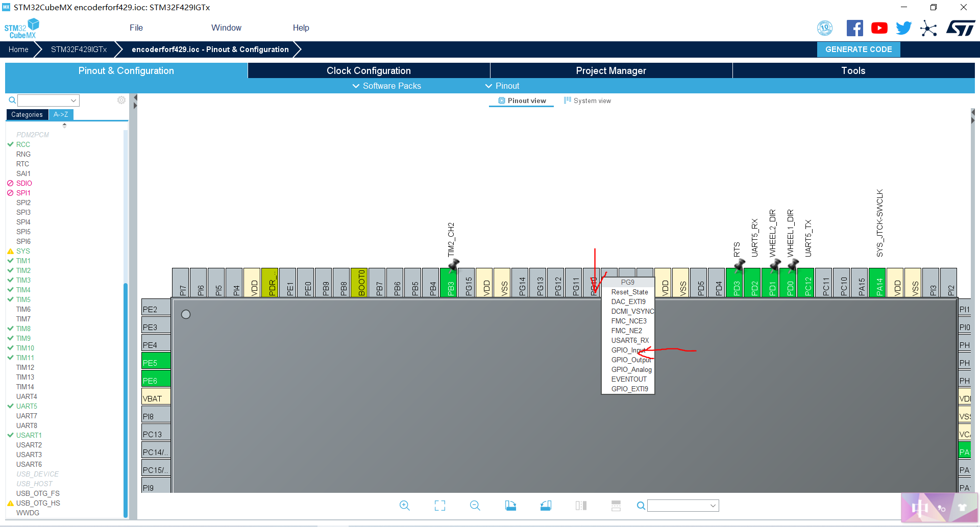The image size is (980, 527).
Task: Click the pushpin on pin PD1
Action: (775, 265)
